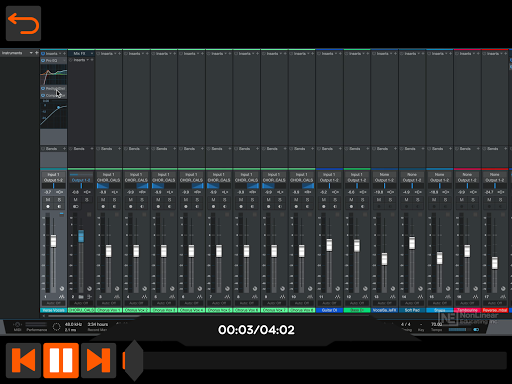Click the Soft Pad volume fader handle
This screenshot has width=512, height=384.
pyautogui.click(x=412, y=243)
